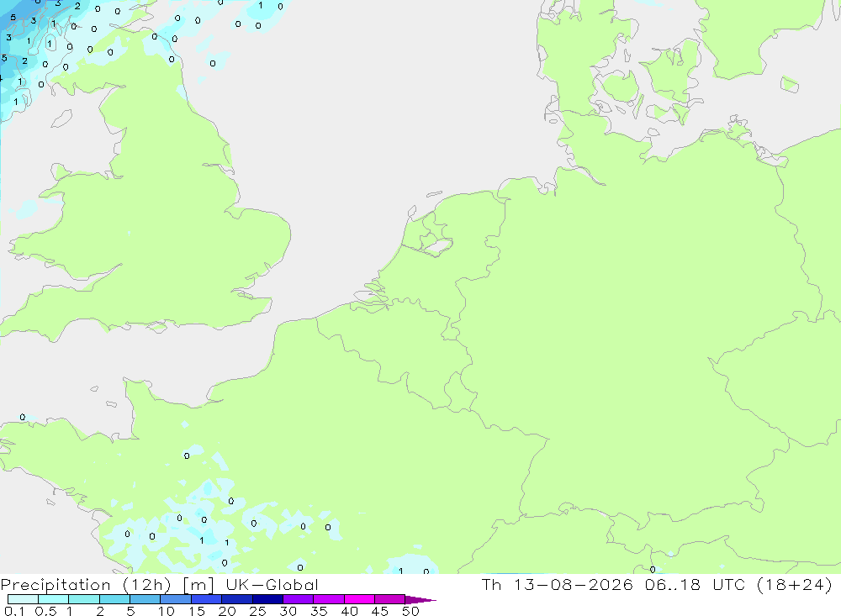Click the "45" legend value

(380, 611)
